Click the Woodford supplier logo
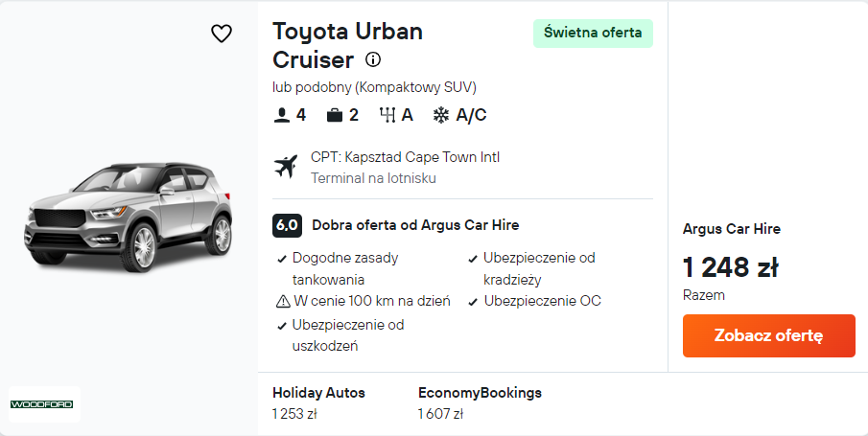868x436 pixels. [x=44, y=404]
